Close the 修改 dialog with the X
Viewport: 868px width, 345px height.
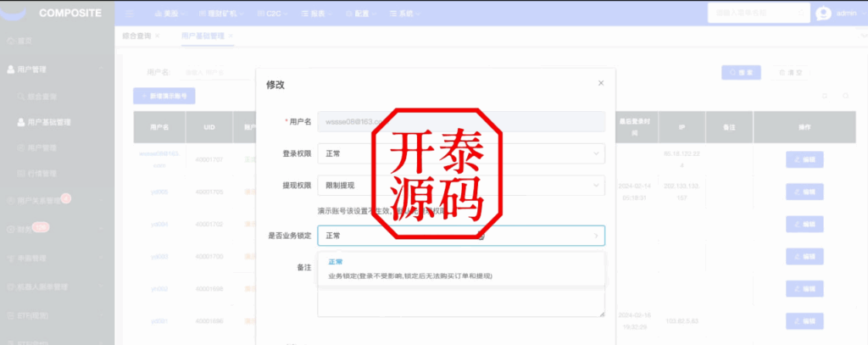601,83
